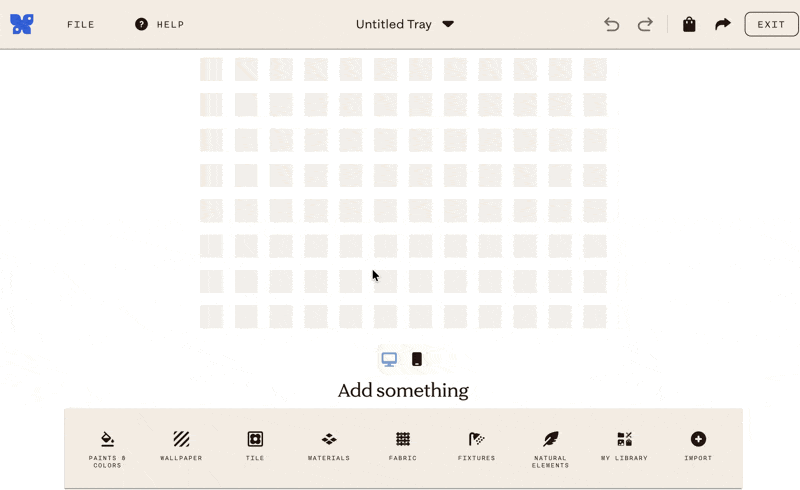Switch to desktop view mode
800x490 pixels.
tap(389, 359)
